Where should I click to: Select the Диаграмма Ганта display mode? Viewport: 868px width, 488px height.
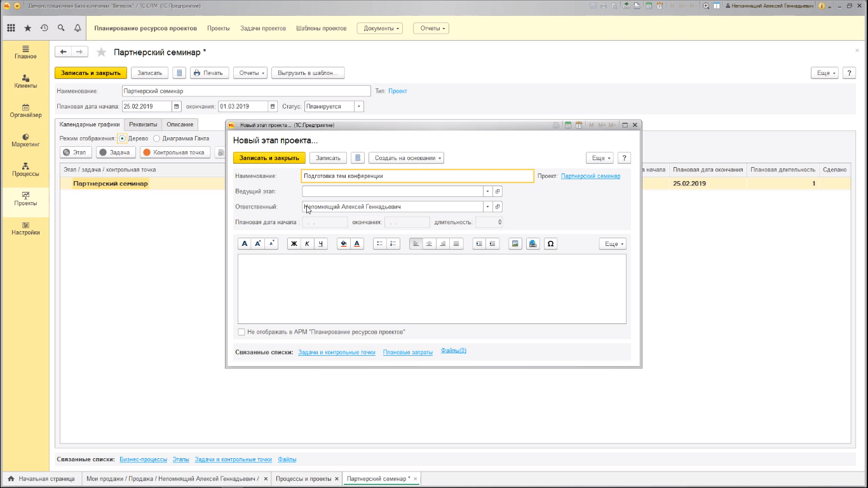click(157, 138)
